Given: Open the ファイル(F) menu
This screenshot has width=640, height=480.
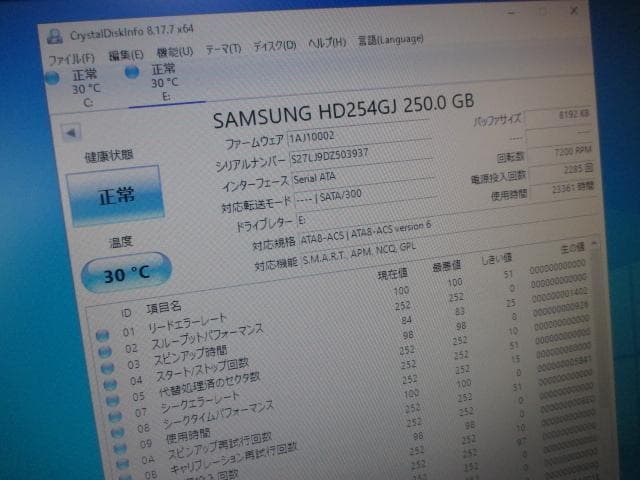Looking at the screenshot, I should 71,59.
